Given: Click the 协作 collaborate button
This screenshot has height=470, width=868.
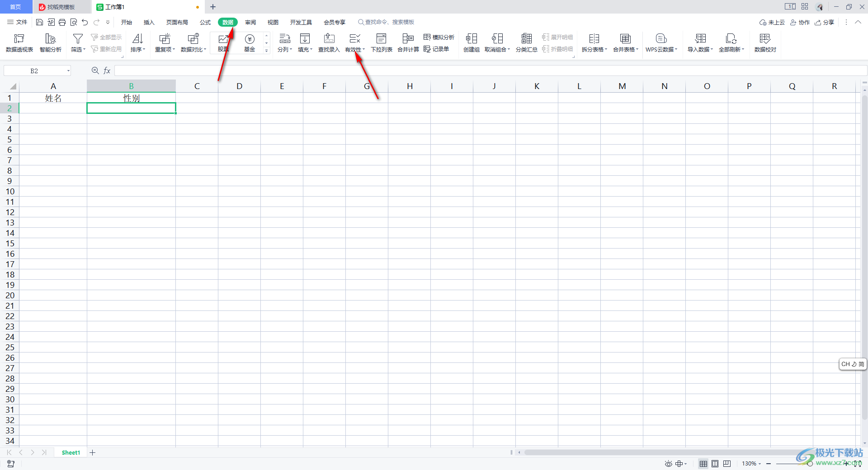Looking at the screenshot, I should (x=800, y=22).
